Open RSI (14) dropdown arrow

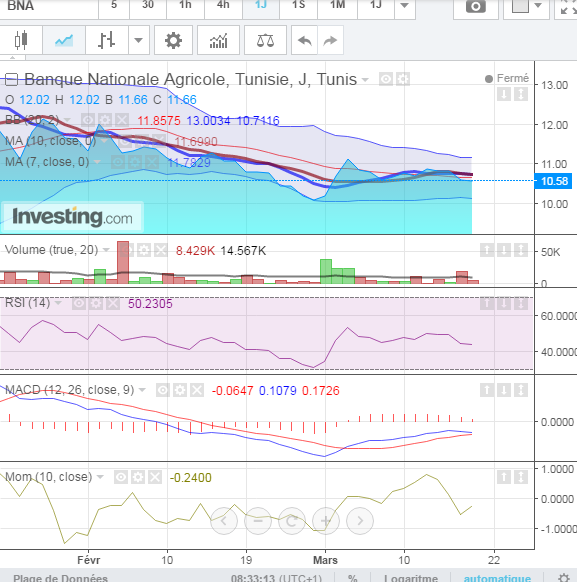[58, 303]
